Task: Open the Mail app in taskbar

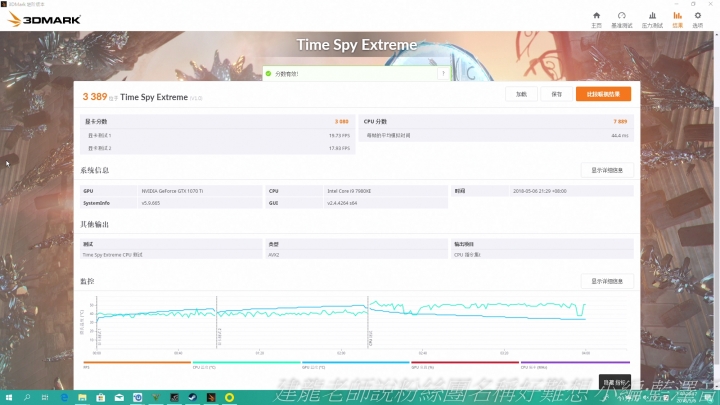Action: [x=119, y=397]
